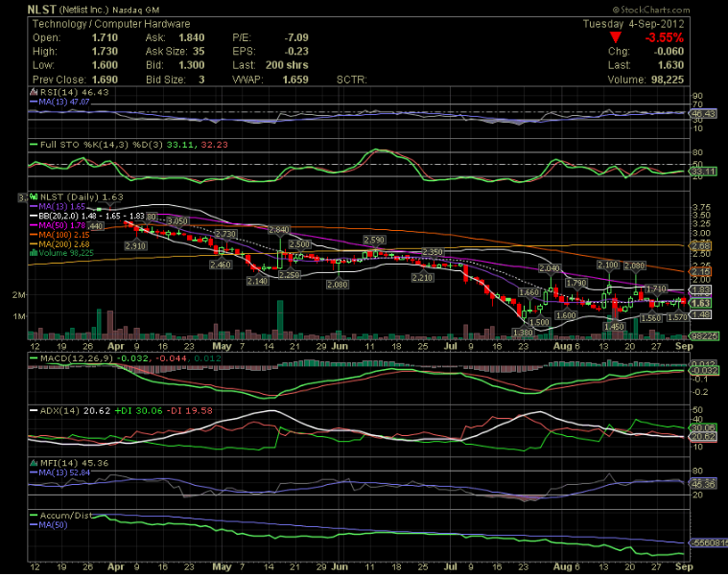Screen dimensions: 728x576
Task: Click the 2.140 price annotation
Action: tap(257, 281)
